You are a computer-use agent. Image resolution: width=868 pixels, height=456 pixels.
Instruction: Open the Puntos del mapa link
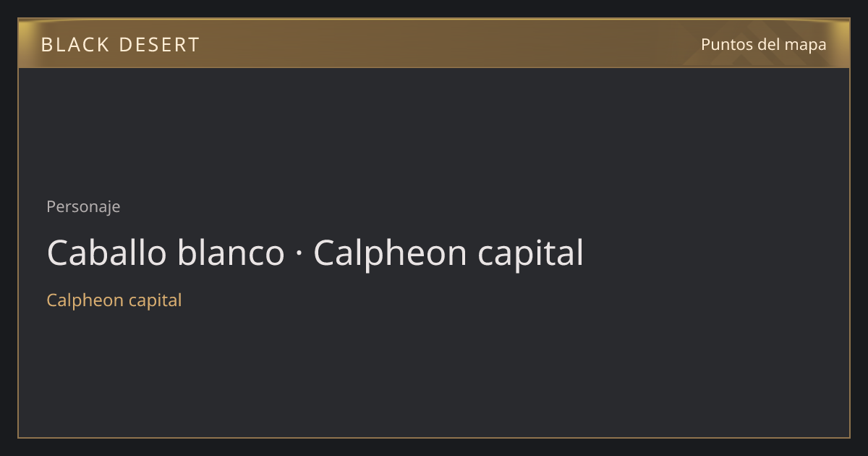pyautogui.click(x=764, y=44)
